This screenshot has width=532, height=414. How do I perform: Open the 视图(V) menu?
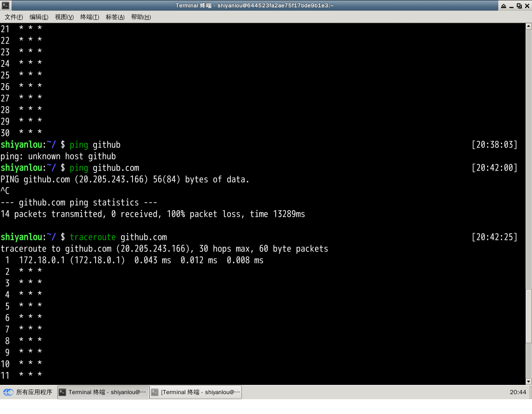coord(64,17)
